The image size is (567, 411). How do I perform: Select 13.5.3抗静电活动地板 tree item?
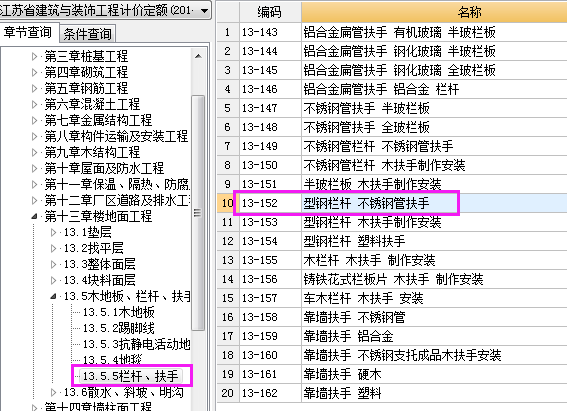[136, 344]
